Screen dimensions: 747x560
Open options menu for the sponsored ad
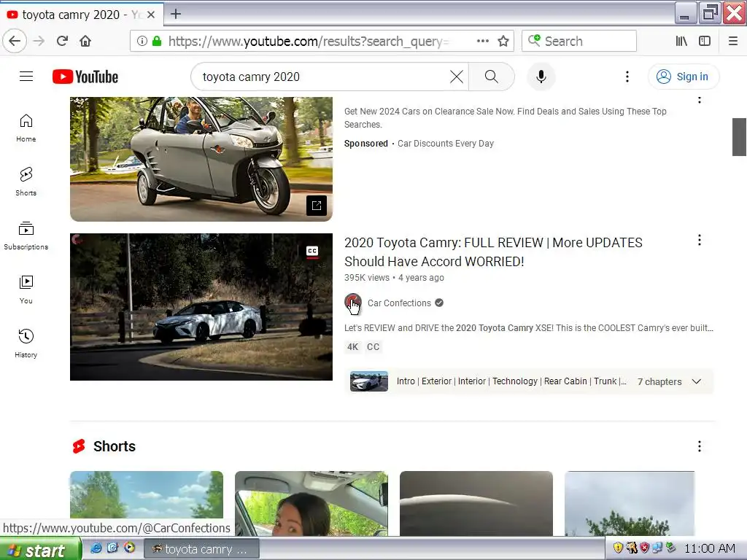point(700,100)
